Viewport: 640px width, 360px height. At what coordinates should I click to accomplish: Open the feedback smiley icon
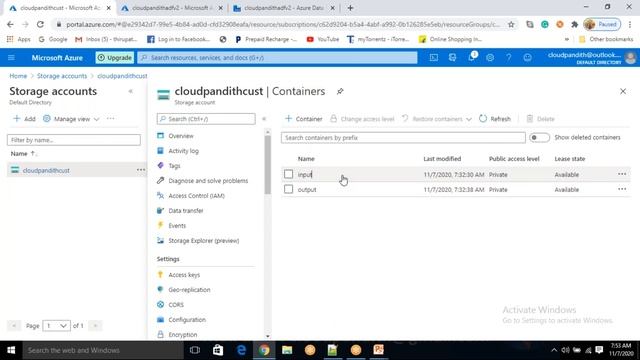[x=527, y=58]
